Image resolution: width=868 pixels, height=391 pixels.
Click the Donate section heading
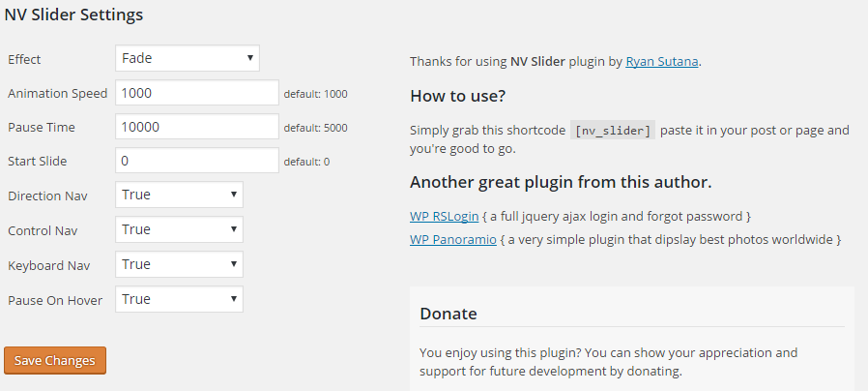tap(448, 314)
